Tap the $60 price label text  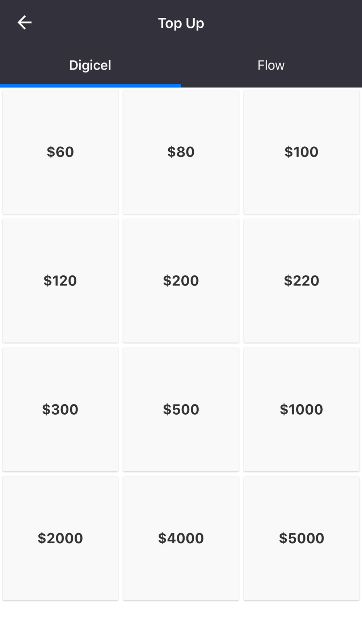60,152
